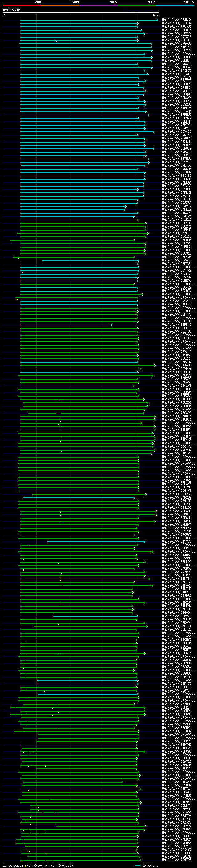Image resolution: width=197 pixels, height=868 pixels.
Task: Click the alignment arrow tip of UniRef100_Q2VCI2
Action: [154, 132]
